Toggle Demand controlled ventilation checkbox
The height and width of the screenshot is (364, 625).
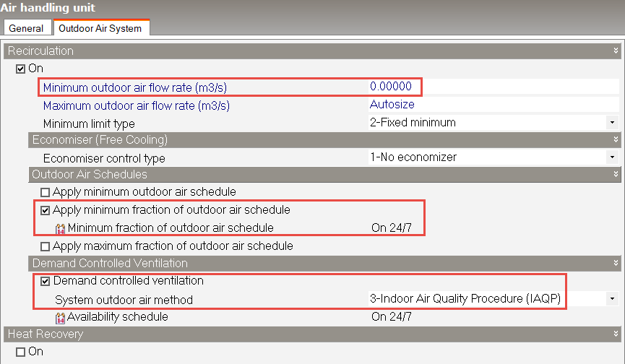tap(46, 281)
